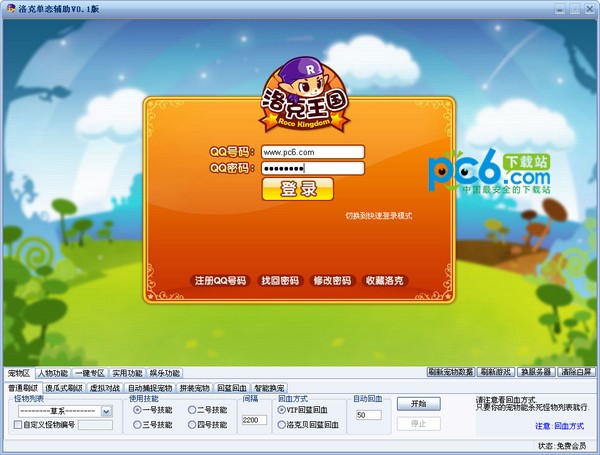
Task: Click the 开始 button
Action: (x=419, y=404)
